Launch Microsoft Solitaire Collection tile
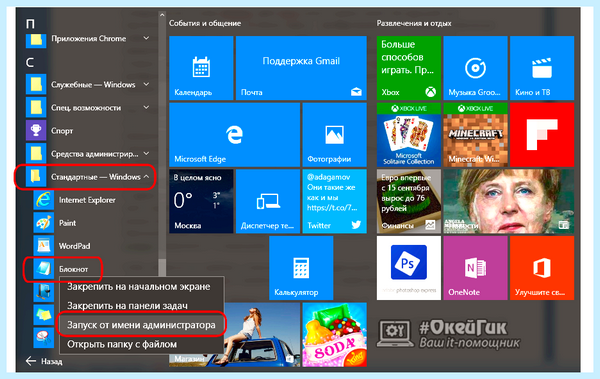 [409, 135]
